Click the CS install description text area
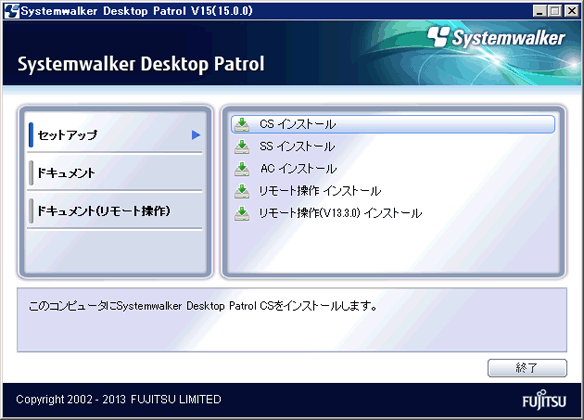The width and height of the screenshot is (584, 420). point(292,320)
